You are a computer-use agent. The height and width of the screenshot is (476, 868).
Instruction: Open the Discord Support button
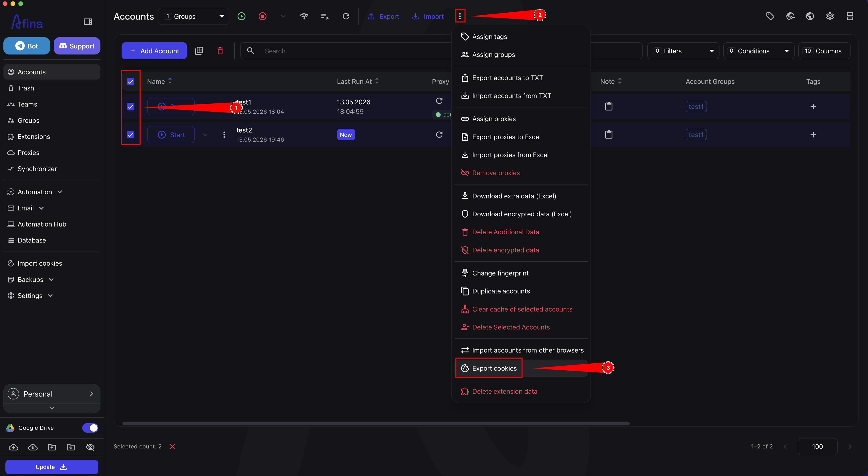(x=77, y=46)
